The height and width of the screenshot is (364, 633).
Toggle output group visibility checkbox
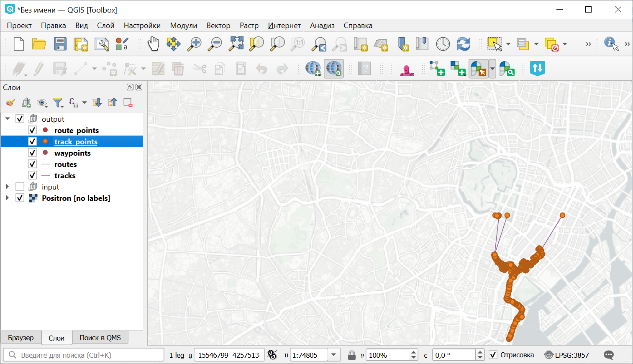tap(20, 119)
